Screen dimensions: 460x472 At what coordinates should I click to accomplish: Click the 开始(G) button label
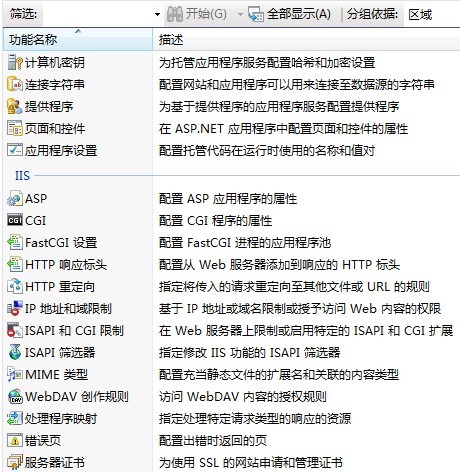[x=206, y=14]
